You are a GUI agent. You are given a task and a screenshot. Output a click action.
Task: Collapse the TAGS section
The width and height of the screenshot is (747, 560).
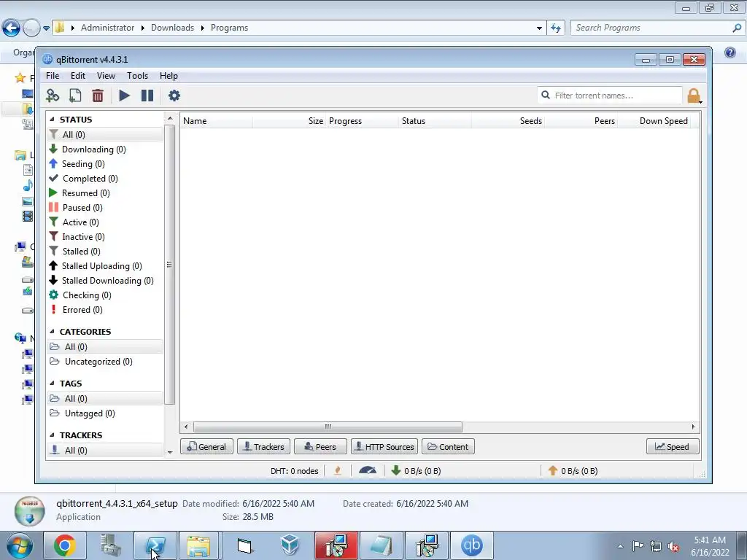[x=53, y=384]
